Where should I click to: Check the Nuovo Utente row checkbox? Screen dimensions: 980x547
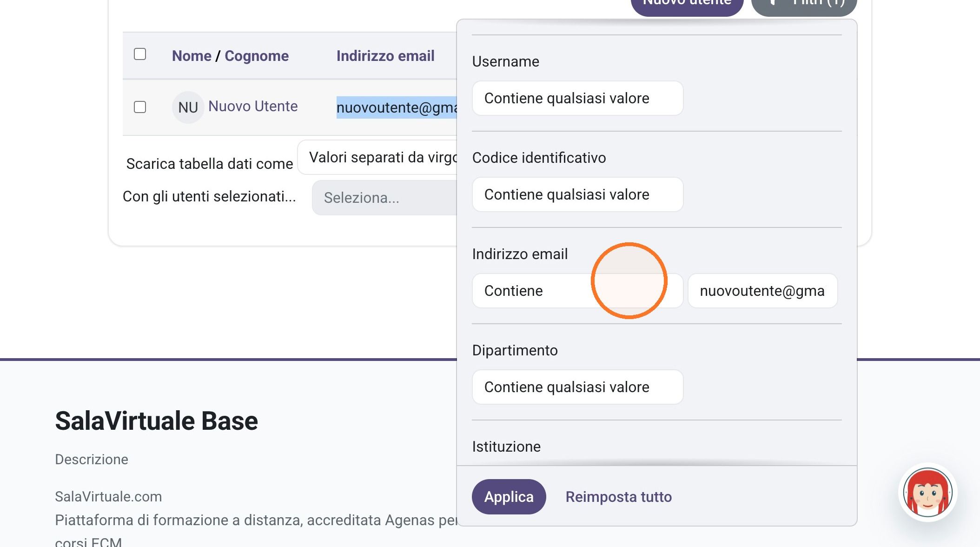140,107
